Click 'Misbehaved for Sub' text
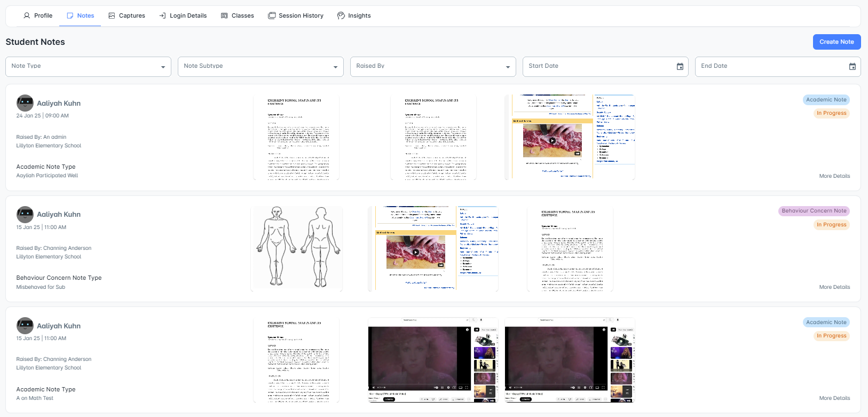The image size is (868, 417). click(x=41, y=287)
